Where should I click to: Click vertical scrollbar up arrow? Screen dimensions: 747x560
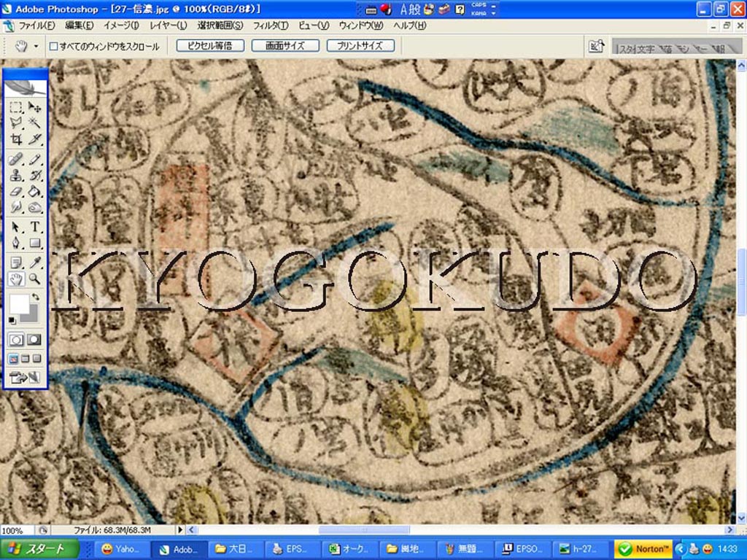(x=741, y=65)
